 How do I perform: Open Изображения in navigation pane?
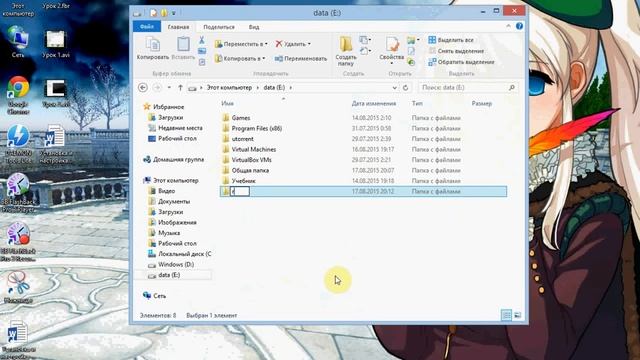point(177,222)
